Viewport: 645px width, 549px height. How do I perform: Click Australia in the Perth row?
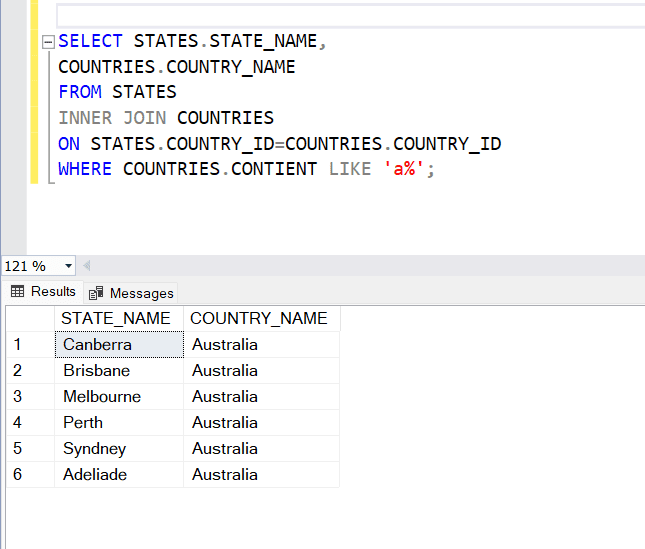pos(262,422)
